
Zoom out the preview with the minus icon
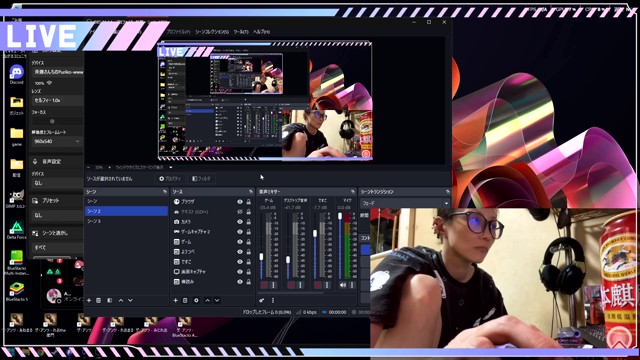pyautogui.click(x=89, y=167)
